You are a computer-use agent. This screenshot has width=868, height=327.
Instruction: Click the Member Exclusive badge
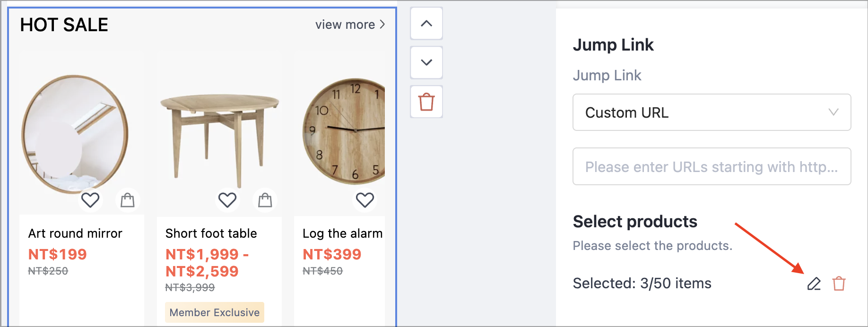coord(215,312)
